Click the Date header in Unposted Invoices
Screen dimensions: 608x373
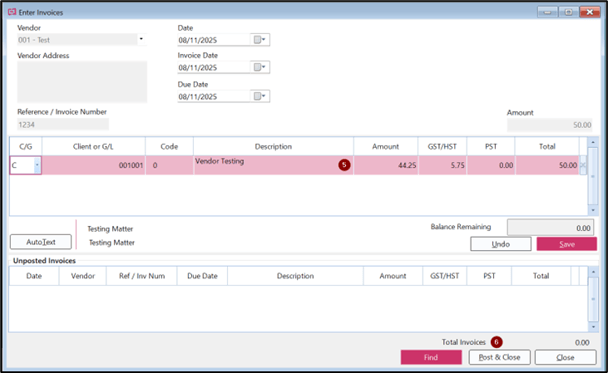click(34, 276)
